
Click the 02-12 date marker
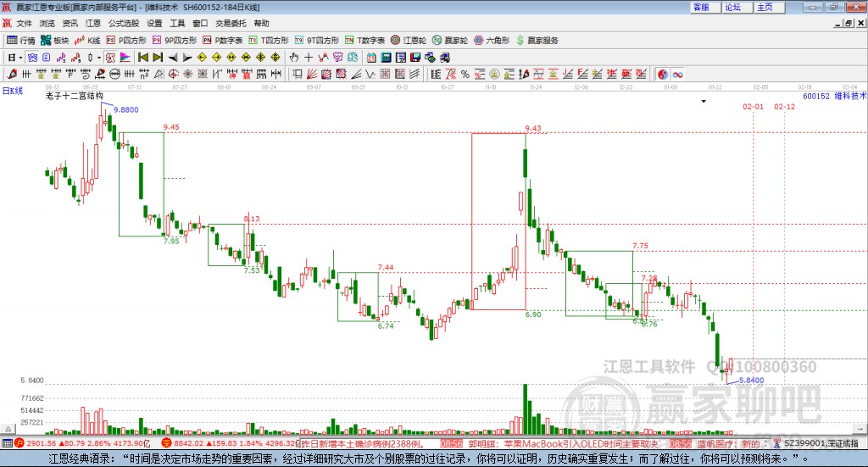tap(784, 107)
